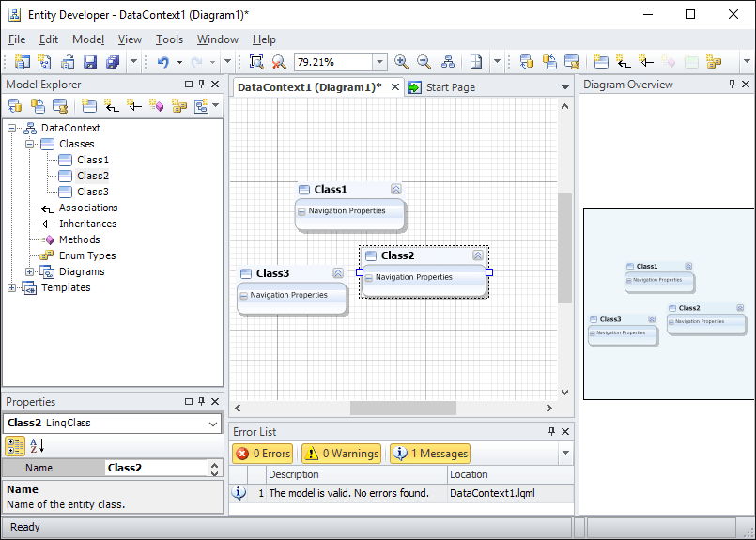Expand the Templates tree node
The image size is (756, 540).
click(x=12, y=287)
